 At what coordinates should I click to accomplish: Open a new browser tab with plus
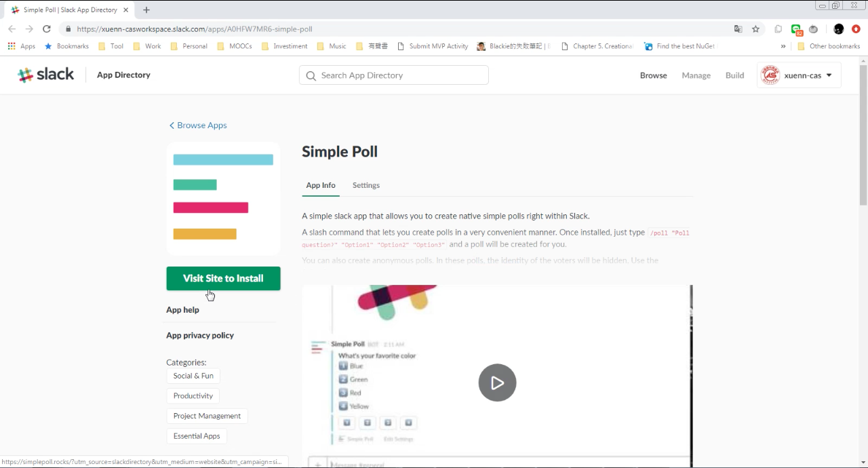[146, 10]
